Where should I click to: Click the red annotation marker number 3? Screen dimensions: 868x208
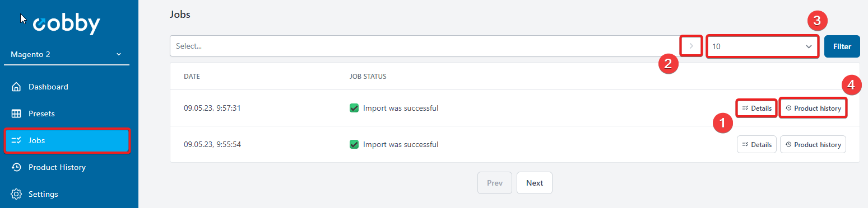[x=817, y=22]
